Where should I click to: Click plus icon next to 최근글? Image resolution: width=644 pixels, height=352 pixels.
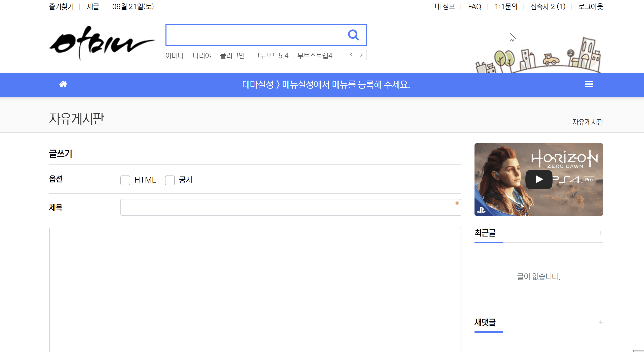(x=601, y=233)
